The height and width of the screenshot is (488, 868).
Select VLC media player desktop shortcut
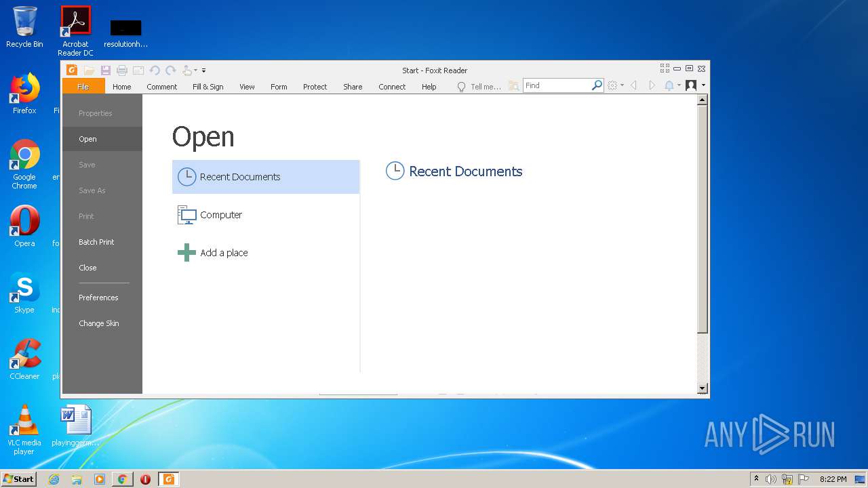point(24,430)
